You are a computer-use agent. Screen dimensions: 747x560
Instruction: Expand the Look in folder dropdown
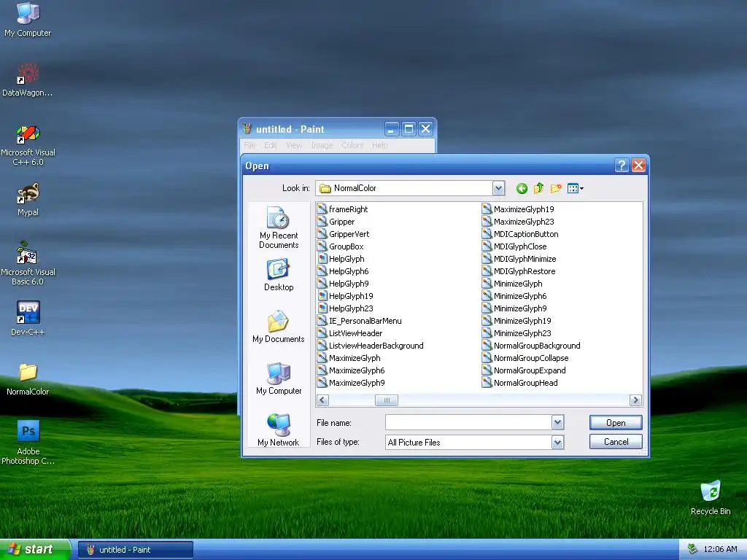tap(498, 188)
